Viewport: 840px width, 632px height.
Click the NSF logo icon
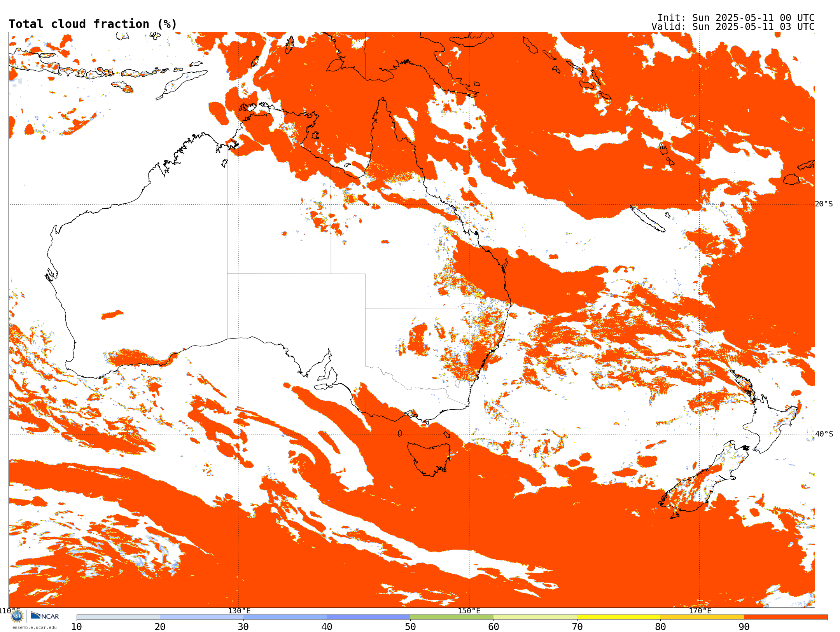click(17, 616)
